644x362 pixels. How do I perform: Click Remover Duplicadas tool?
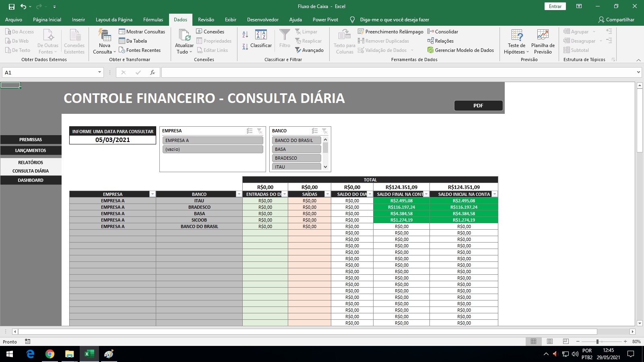coord(383,41)
